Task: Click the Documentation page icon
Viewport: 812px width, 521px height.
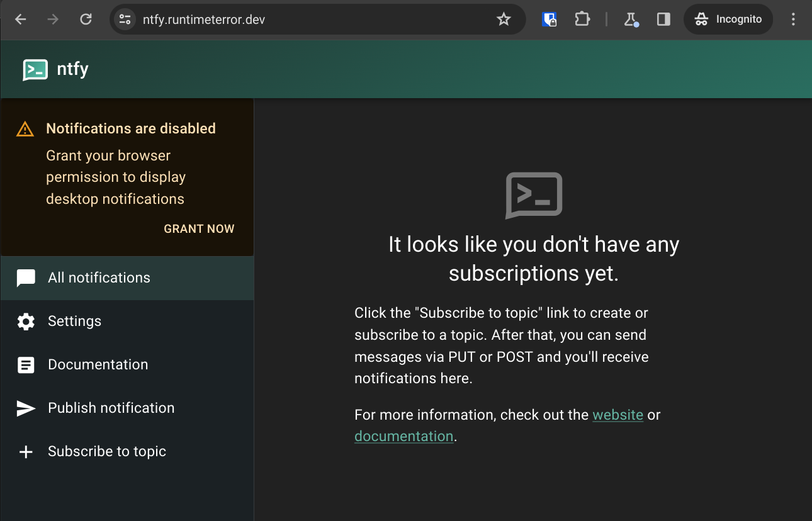Action: click(x=26, y=365)
